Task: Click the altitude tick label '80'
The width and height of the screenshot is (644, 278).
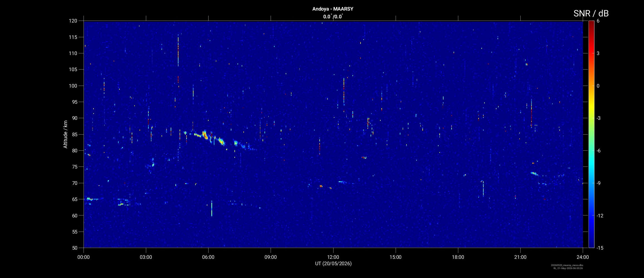Action: coord(74,151)
